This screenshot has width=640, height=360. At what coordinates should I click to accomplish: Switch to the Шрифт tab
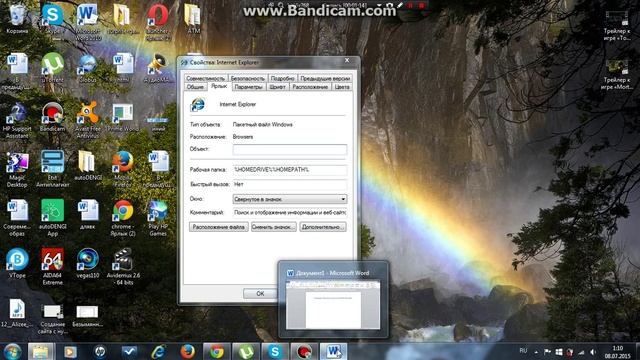point(278,87)
